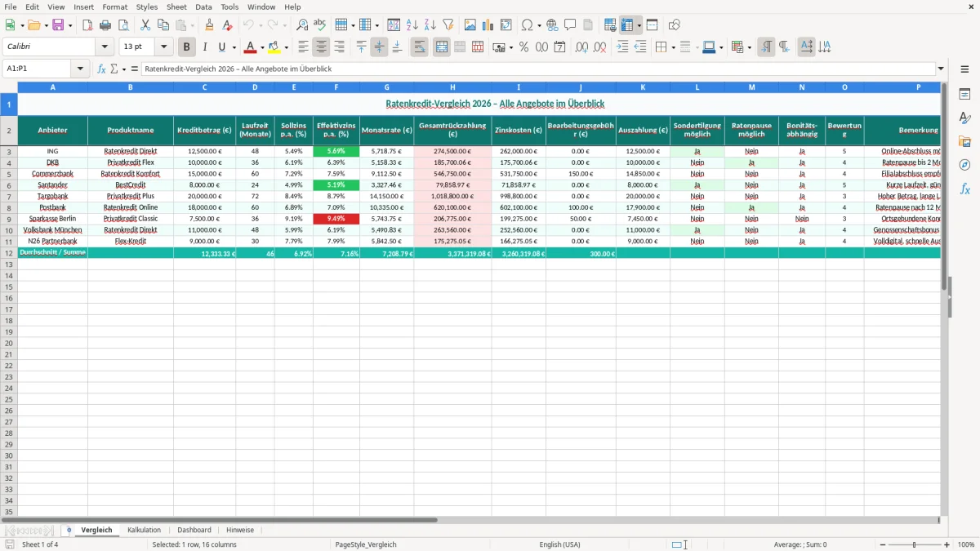Open sidebar Properties panel icon

964,94
